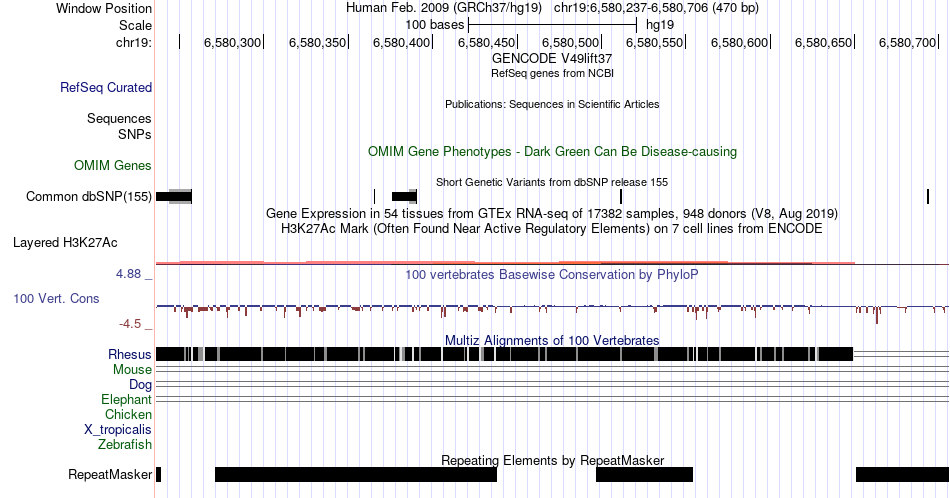Viewport: 950px width, 498px height.
Task: Click Short Genetic Variants from dbSNP title
Action: coord(552,182)
